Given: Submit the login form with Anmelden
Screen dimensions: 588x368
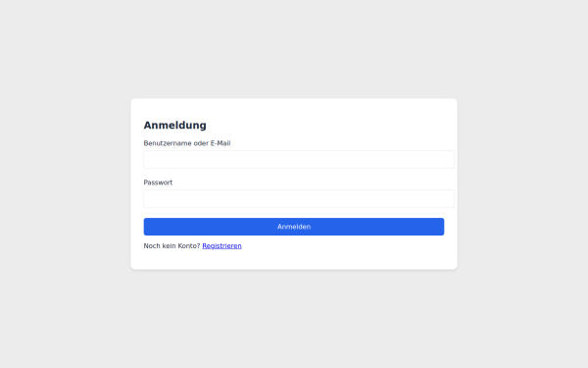Looking at the screenshot, I should pos(294,227).
